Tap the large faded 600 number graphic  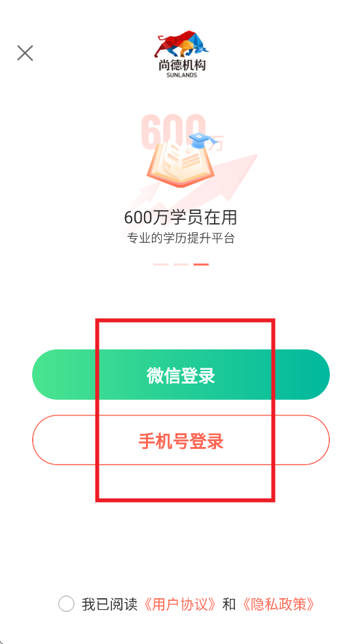point(173,132)
